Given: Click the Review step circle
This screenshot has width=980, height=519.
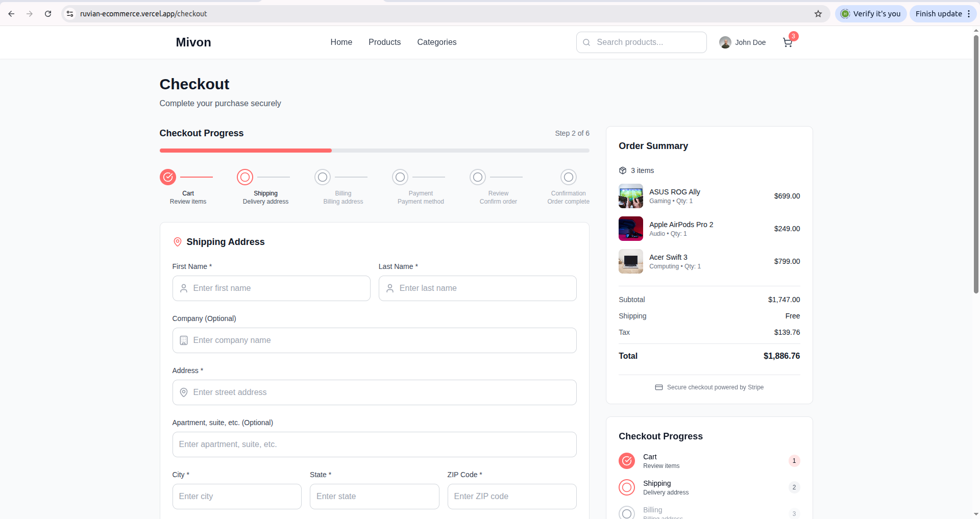Looking at the screenshot, I should point(478,177).
